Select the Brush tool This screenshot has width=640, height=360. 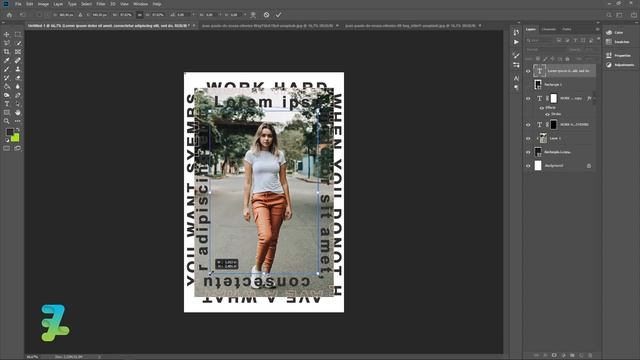(7, 69)
